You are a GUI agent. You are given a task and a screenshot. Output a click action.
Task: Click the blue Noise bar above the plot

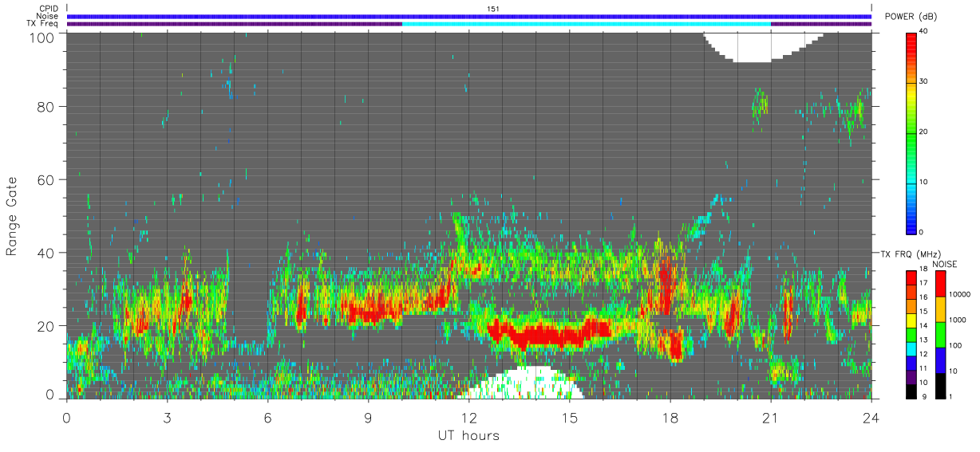pyautogui.click(x=468, y=16)
